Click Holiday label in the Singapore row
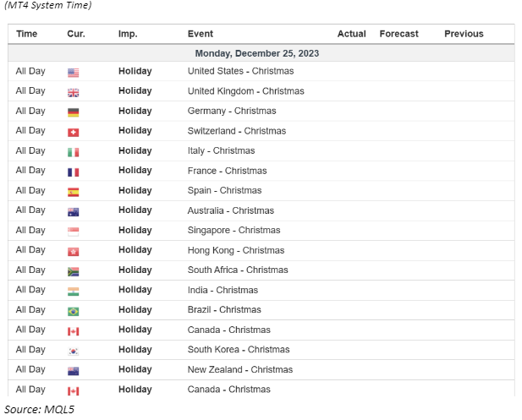Viewport: 522px width, 420px height. coord(135,231)
